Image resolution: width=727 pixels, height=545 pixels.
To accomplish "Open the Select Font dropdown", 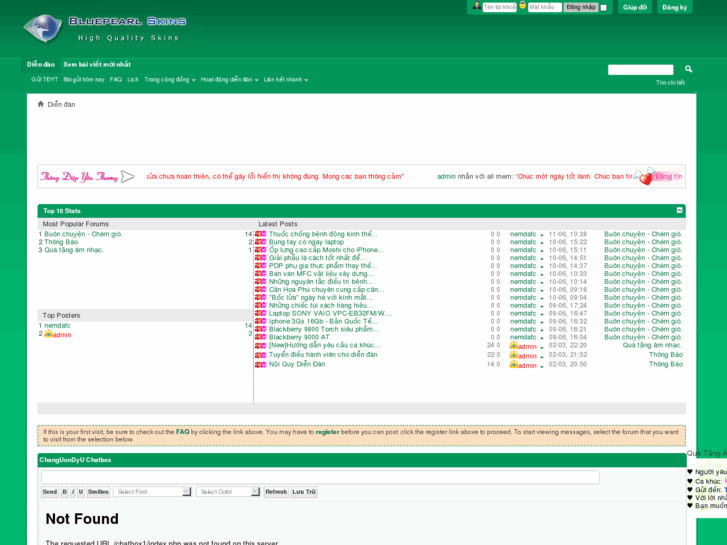I will point(152,492).
